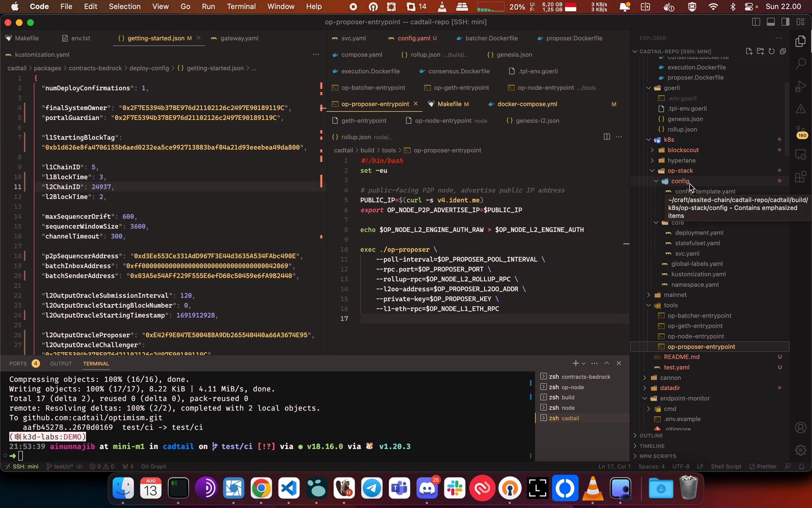The height and width of the screenshot is (508, 812).
Task: Open the Terminal menu in menu bar
Action: (241, 6)
